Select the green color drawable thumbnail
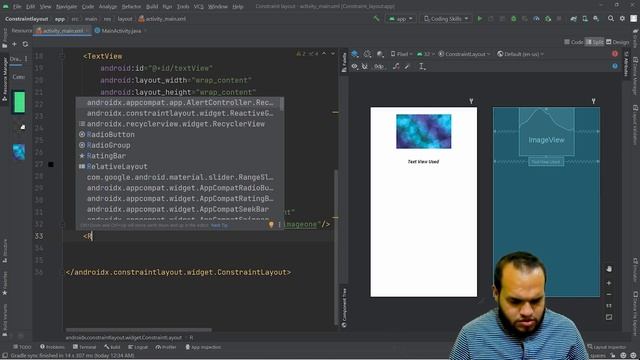The image size is (640, 360). (x=19, y=102)
